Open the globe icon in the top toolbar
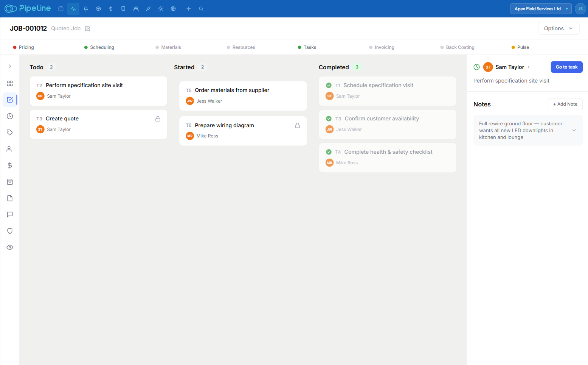This screenshot has height=365, width=588. tap(173, 8)
